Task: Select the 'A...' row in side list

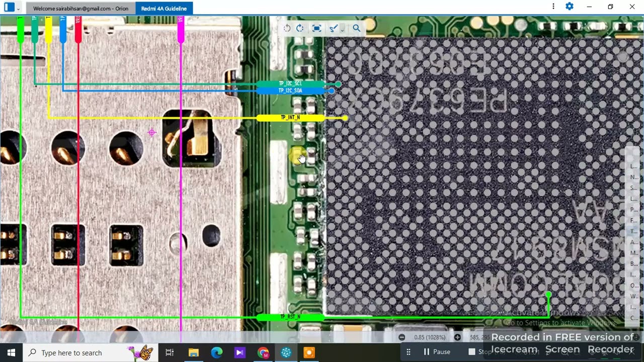Action: tap(633, 242)
